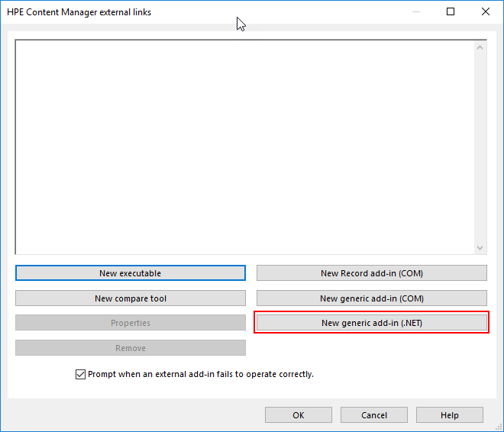
Task: Create a New generic add-in (.NET)
Action: pyautogui.click(x=372, y=323)
